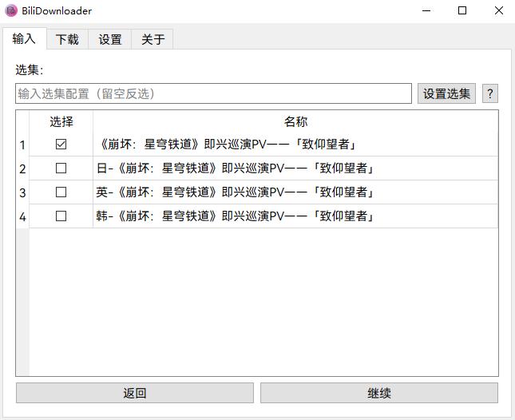Go to the 设置 tab
Viewport: 515px width, 420px height.
110,39
